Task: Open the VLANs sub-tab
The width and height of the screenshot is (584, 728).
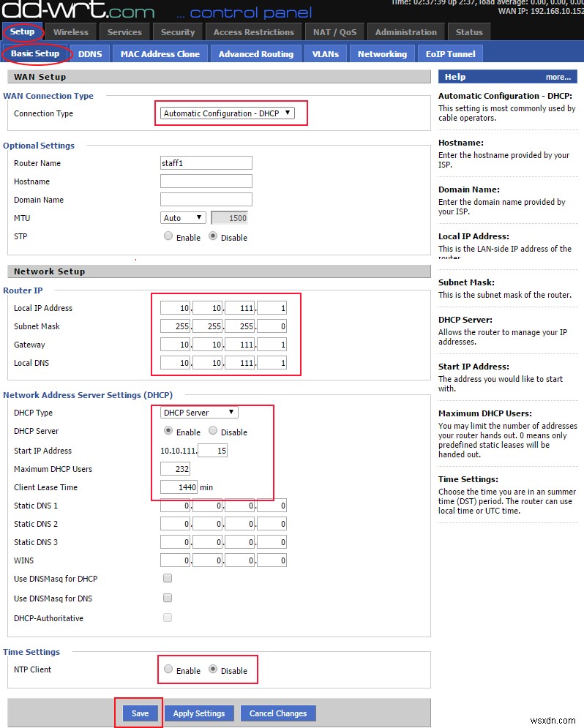Action: pos(326,54)
